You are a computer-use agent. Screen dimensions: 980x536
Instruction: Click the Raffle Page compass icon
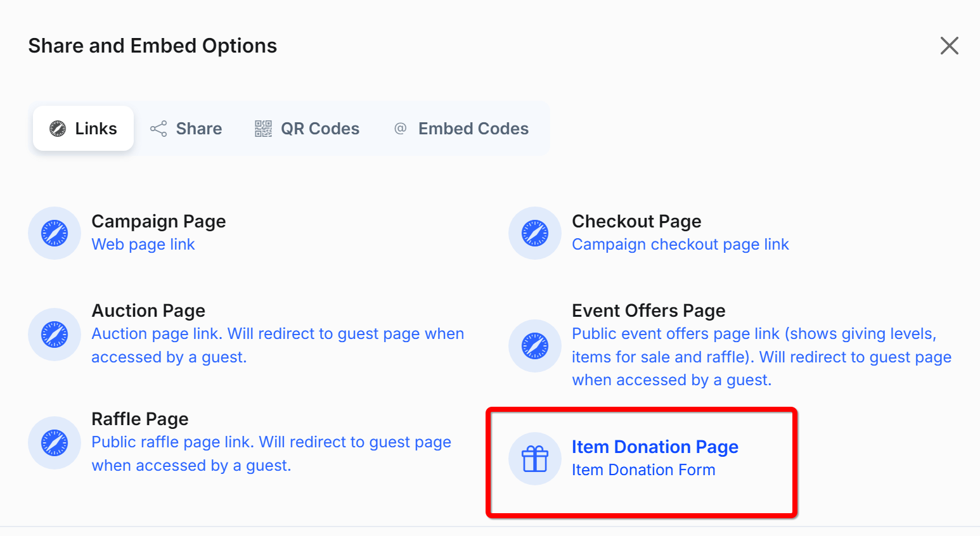[55, 443]
